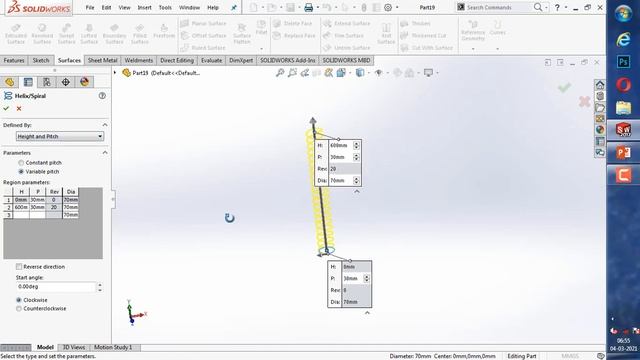Open the Options gear icon
640x360 pixels.
click(x=388, y=7)
